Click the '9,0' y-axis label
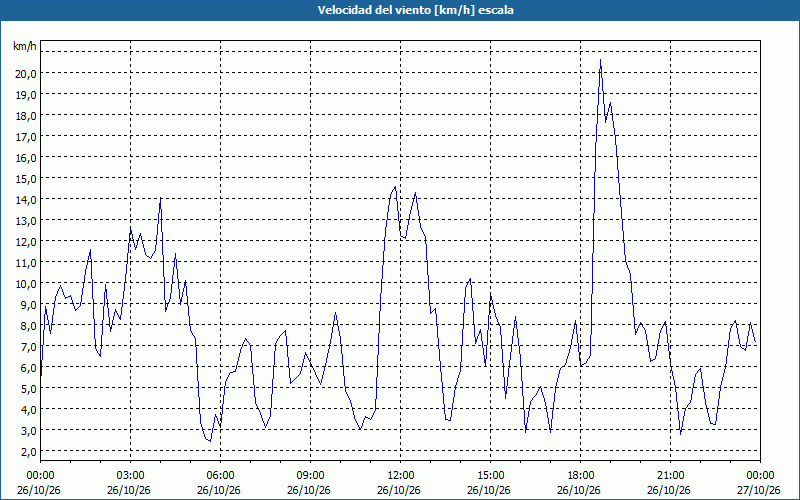The height and width of the screenshot is (500, 800). 29,304
